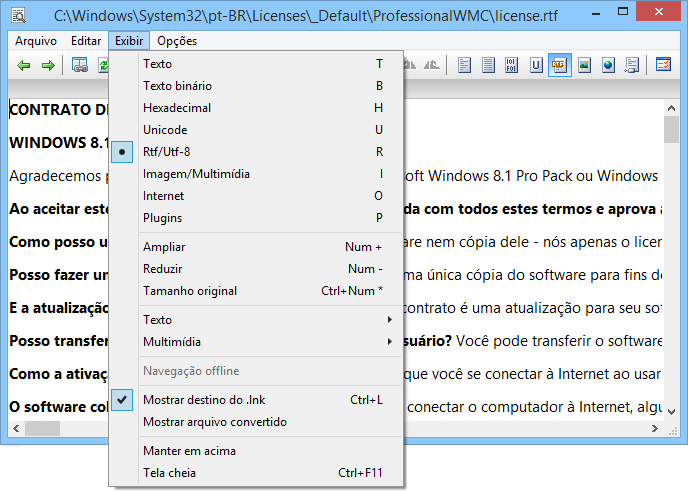Open the Opções menu

177,41
